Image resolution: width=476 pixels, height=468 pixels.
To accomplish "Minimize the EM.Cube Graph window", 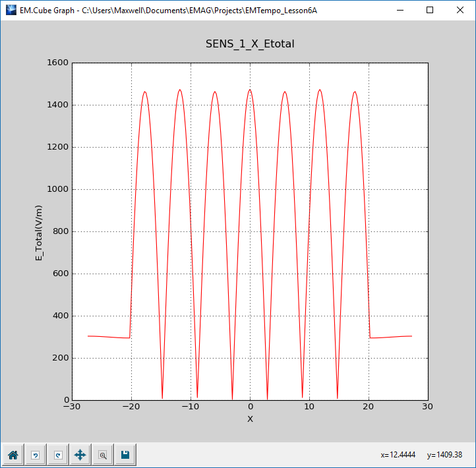I will 400,11.
